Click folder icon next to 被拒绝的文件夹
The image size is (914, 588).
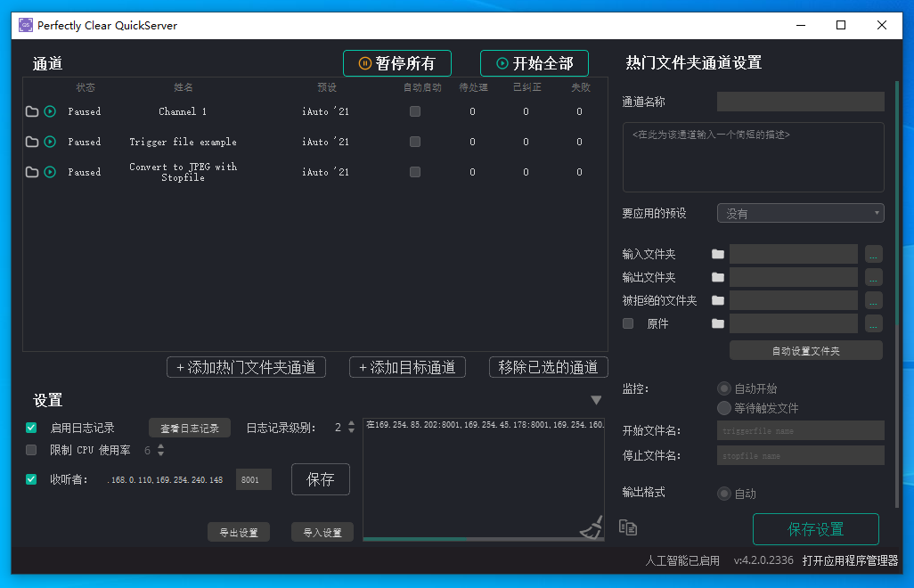[718, 300]
